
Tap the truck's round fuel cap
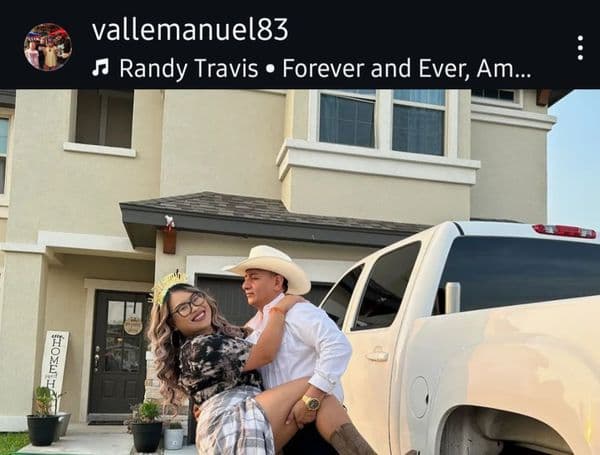(x=419, y=397)
